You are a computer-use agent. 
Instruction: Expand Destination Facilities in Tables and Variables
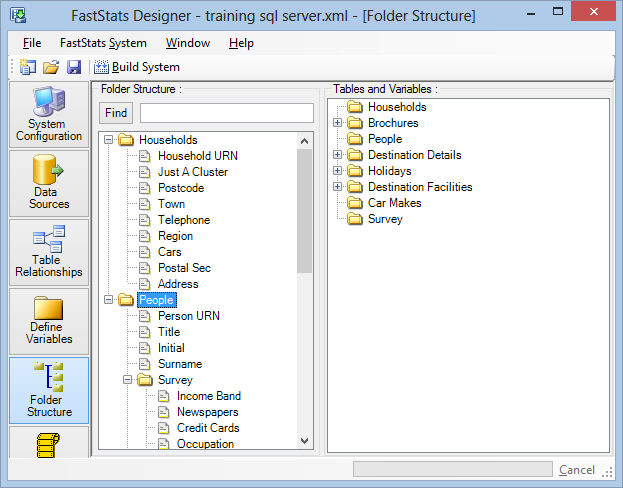[337, 187]
